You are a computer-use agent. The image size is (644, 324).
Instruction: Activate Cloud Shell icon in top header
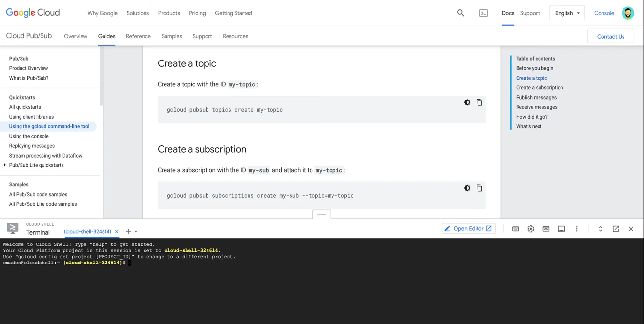tap(483, 13)
